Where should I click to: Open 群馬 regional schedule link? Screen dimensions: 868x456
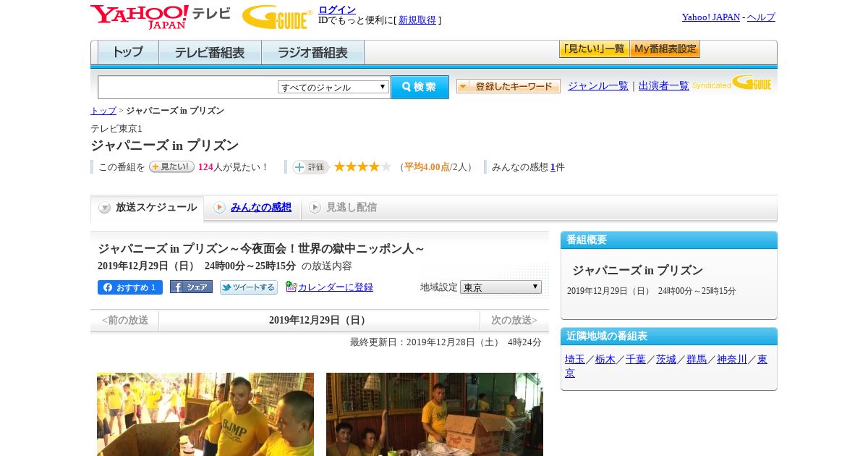coord(697,359)
